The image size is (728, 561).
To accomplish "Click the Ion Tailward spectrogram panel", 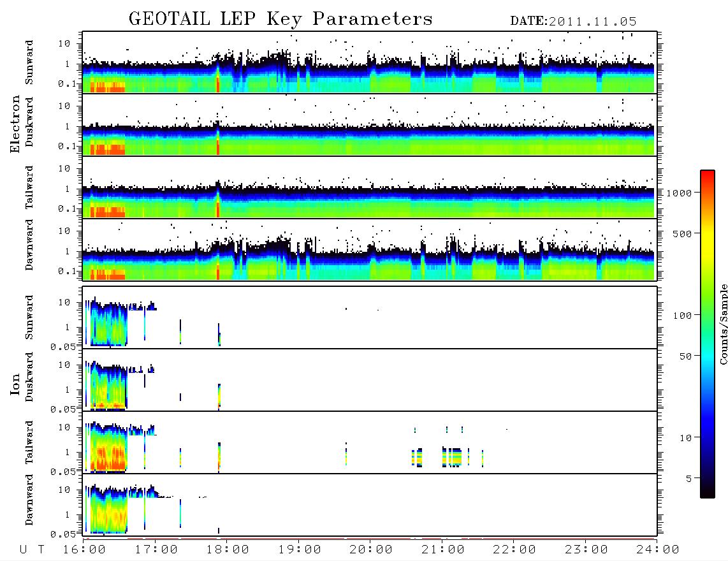I will (x=370, y=442).
